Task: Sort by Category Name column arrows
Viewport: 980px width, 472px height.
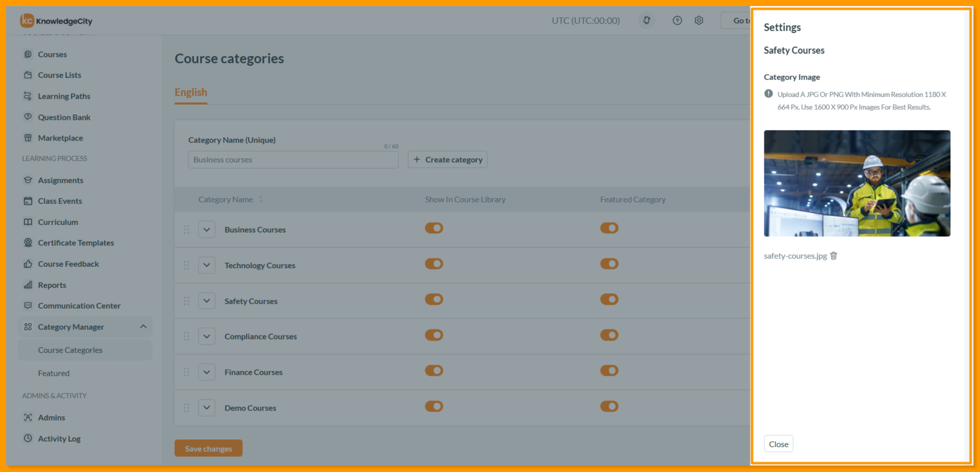Action: 261,199
